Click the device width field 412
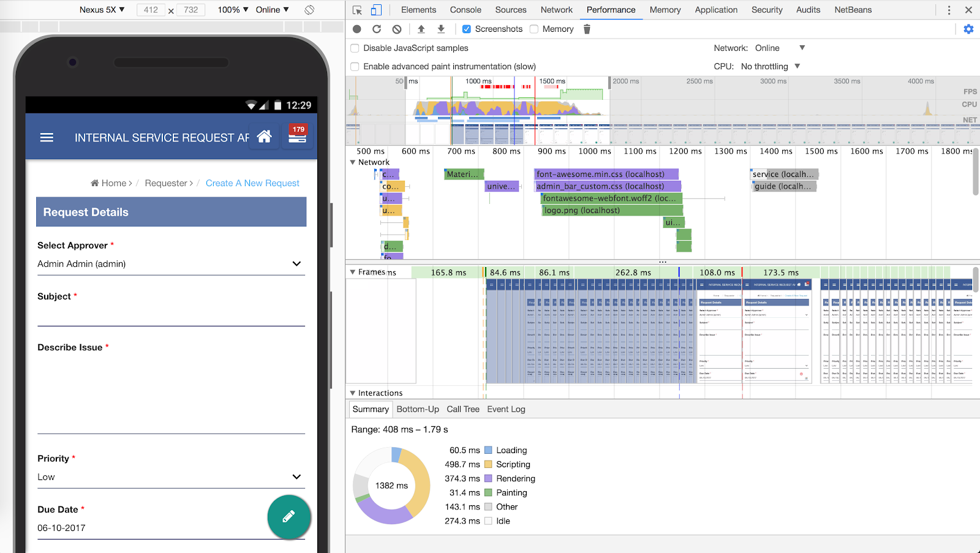Screen dimensions: 980x553 pos(151,10)
